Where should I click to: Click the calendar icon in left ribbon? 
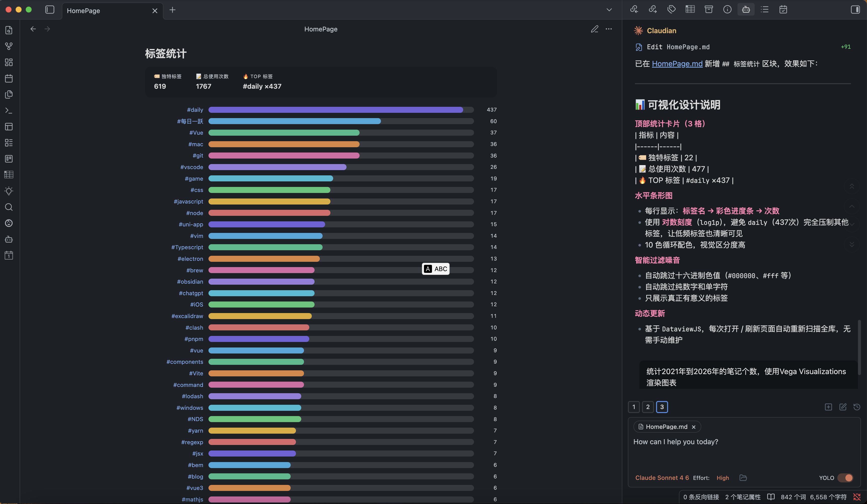[9, 78]
